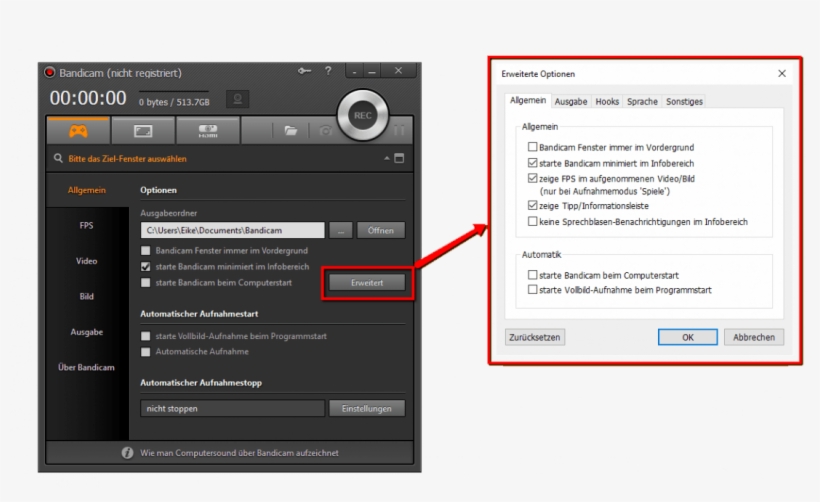Uncheck 'starte Bandicam minimiert im Infobereich' in dialog
The height and width of the screenshot is (502, 820).
pyautogui.click(x=532, y=163)
